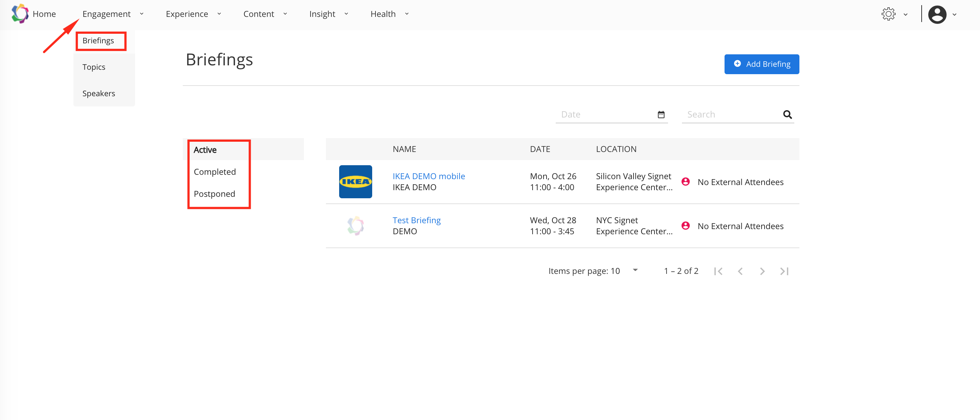This screenshot has width=980, height=420.
Task: Expand the Insight menu
Action: click(328, 14)
